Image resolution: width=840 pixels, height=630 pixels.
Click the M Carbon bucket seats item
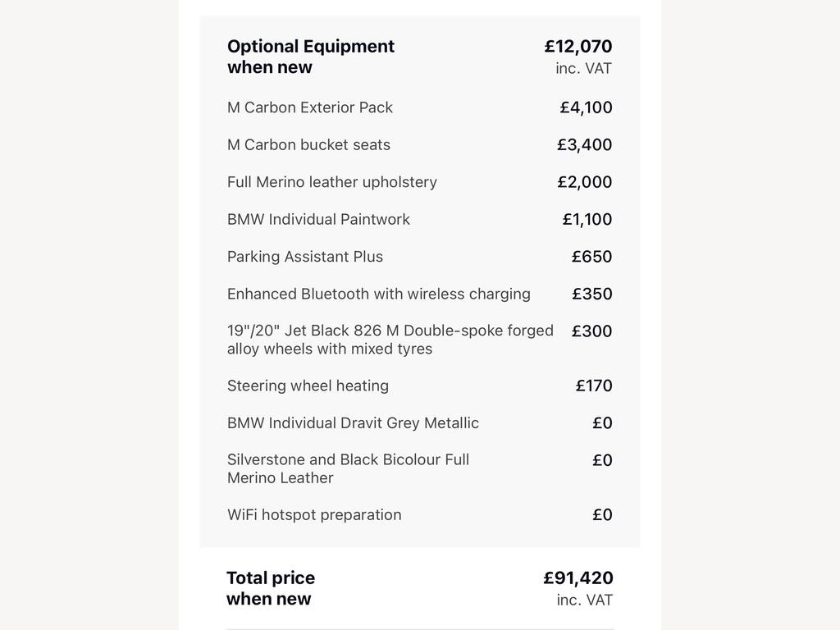click(x=308, y=144)
